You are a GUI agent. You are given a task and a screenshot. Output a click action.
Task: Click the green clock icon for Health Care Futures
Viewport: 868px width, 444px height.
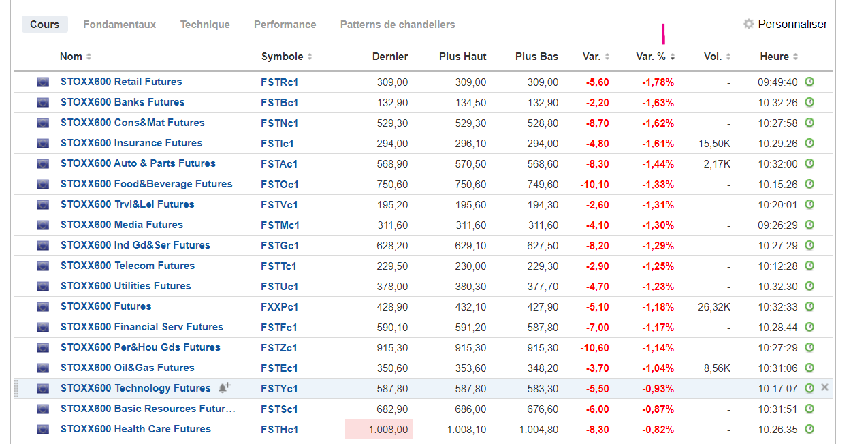point(809,429)
